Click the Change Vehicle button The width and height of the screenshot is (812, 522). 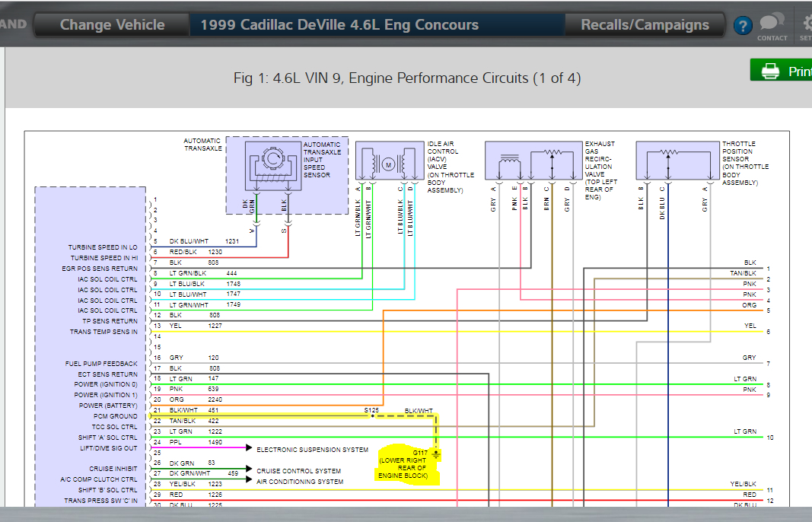pyautogui.click(x=112, y=25)
